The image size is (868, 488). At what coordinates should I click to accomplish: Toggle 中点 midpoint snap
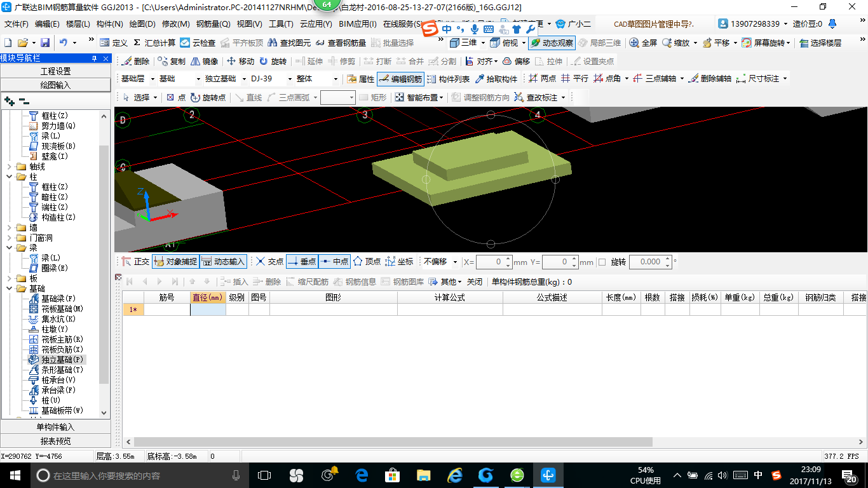point(334,261)
